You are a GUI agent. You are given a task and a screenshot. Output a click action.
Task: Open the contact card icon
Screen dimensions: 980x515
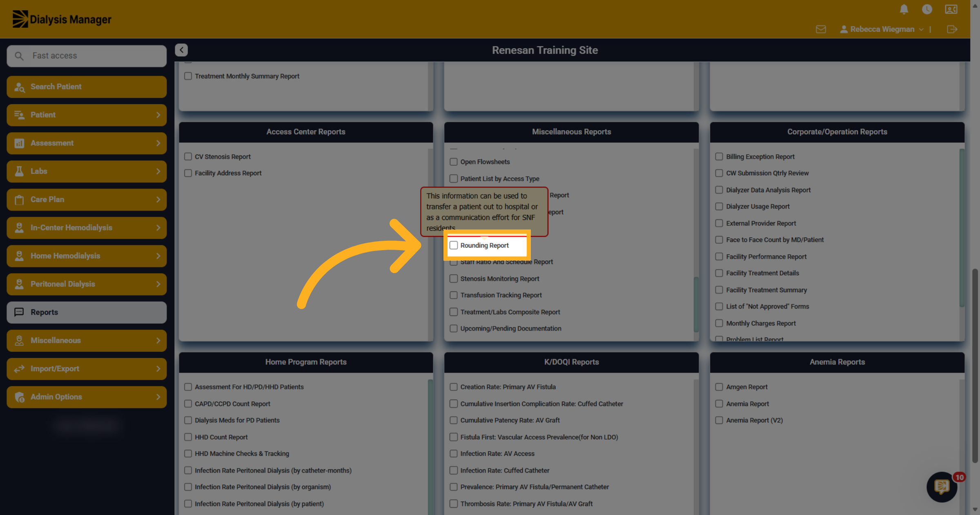(x=951, y=9)
